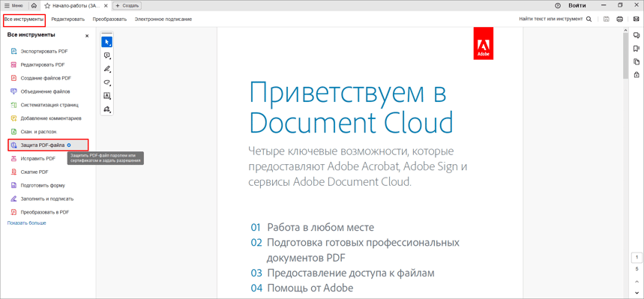The height and width of the screenshot is (299, 644).
Task: Select the arrow selection tool
Action: coord(106,41)
